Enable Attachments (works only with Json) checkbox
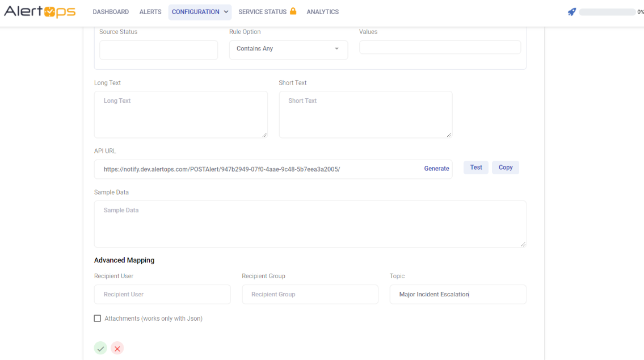 coord(98,319)
